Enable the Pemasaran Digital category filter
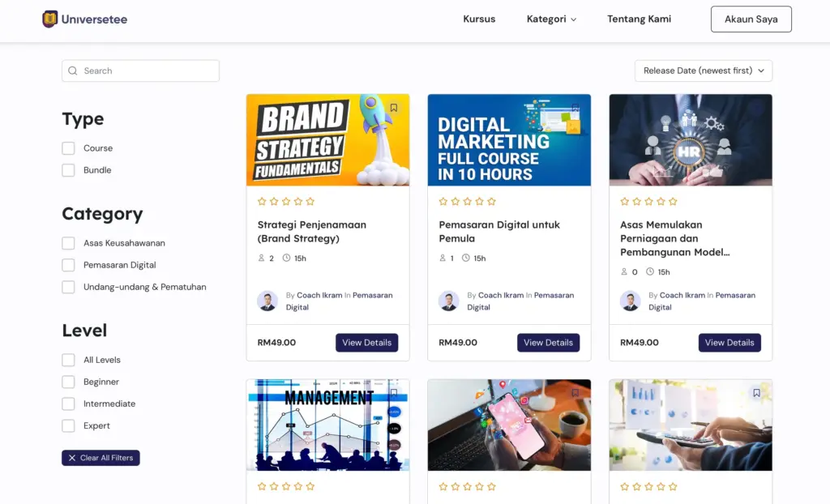Screen dimensions: 830x504 tap(69, 265)
